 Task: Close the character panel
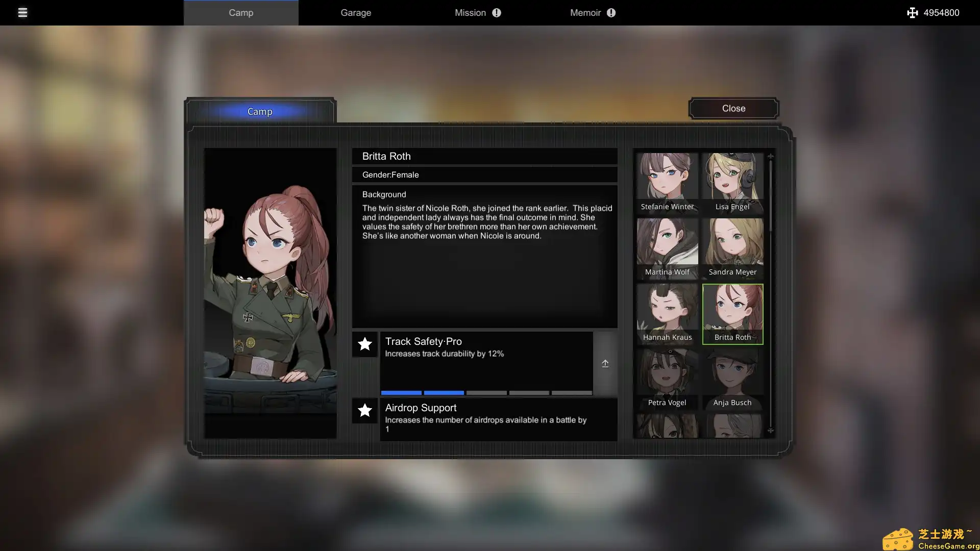733,108
